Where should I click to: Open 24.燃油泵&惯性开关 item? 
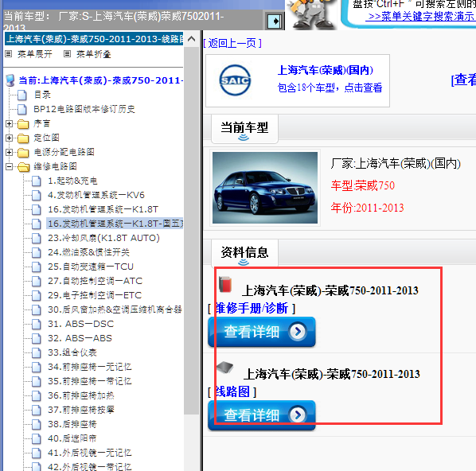88,252
